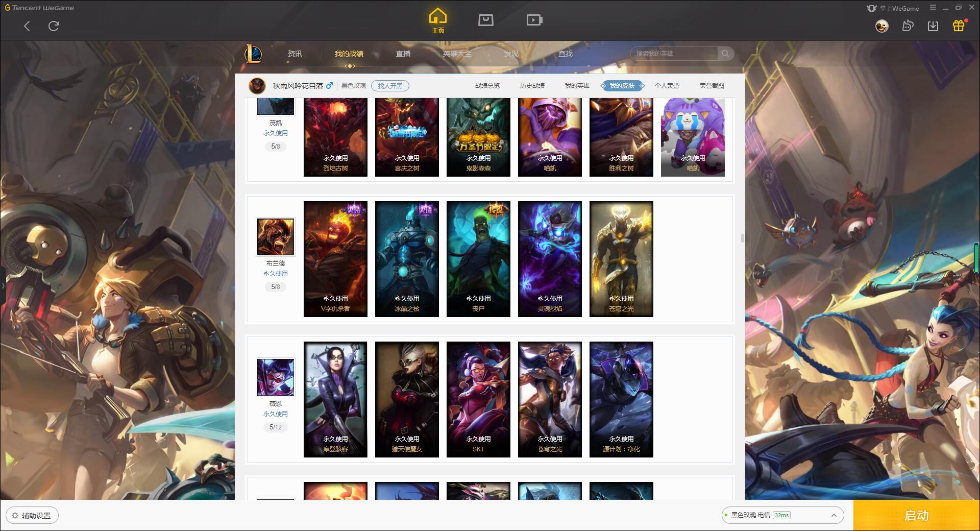
Task: Switch to 个人荣誉 sub-tab
Action: (x=667, y=86)
